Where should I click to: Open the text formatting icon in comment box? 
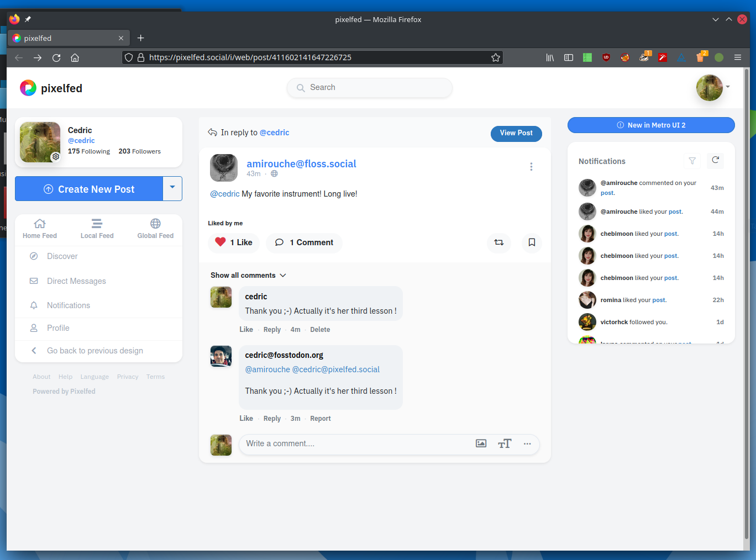[505, 443]
